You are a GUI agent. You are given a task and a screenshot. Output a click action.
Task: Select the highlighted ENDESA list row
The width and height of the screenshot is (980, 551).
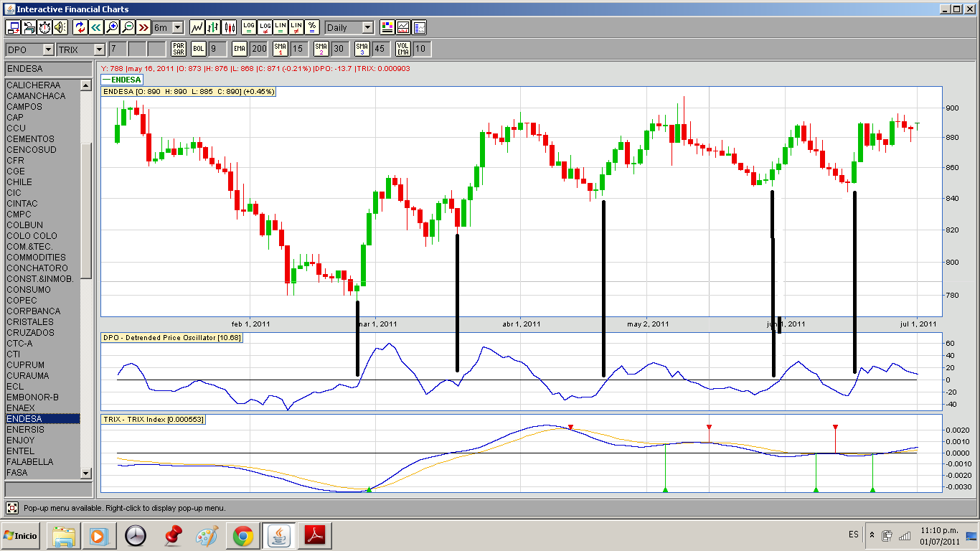pyautogui.click(x=42, y=419)
